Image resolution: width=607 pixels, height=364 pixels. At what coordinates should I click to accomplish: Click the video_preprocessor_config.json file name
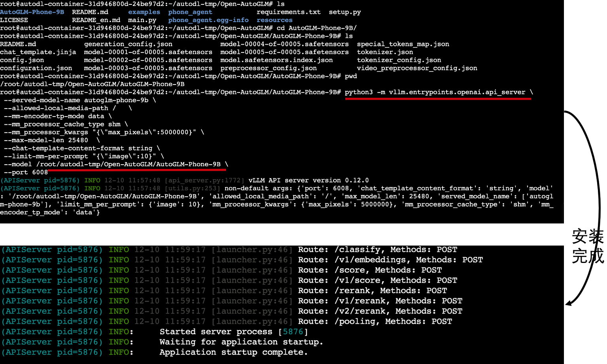point(417,68)
